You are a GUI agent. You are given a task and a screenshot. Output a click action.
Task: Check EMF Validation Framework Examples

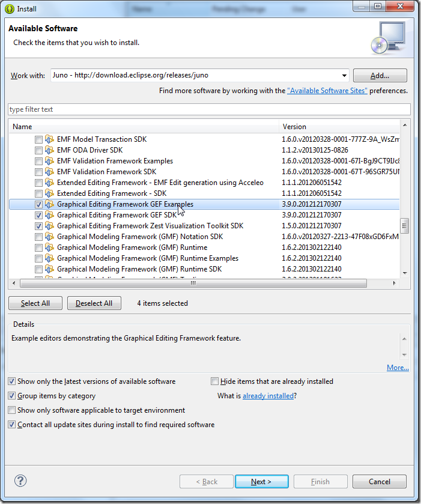(38, 161)
